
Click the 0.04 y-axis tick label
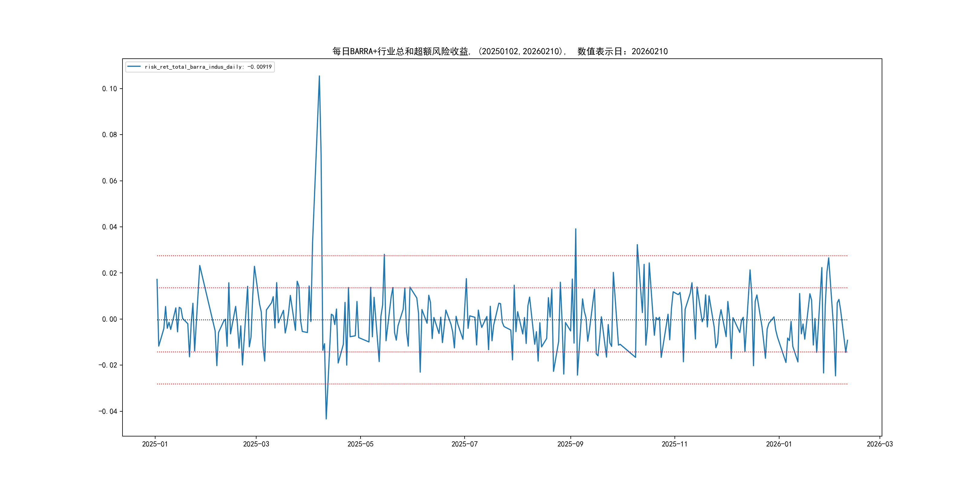point(109,227)
